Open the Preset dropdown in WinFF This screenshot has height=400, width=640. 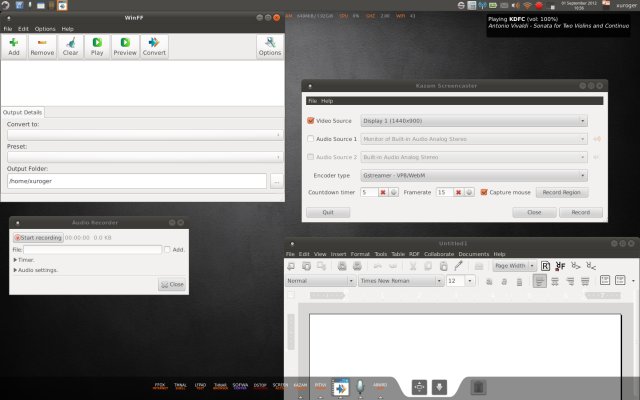(145, 157)
